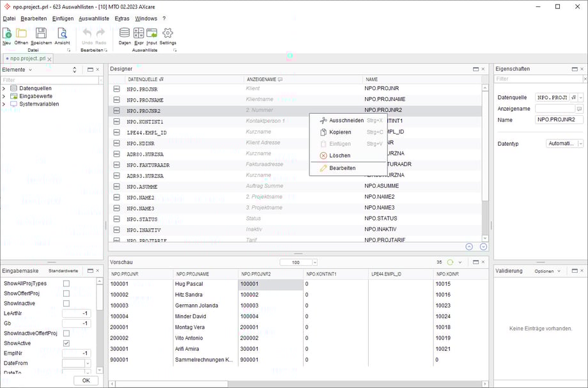Choose Löschen from the context menu

click(x=348, y=155)
